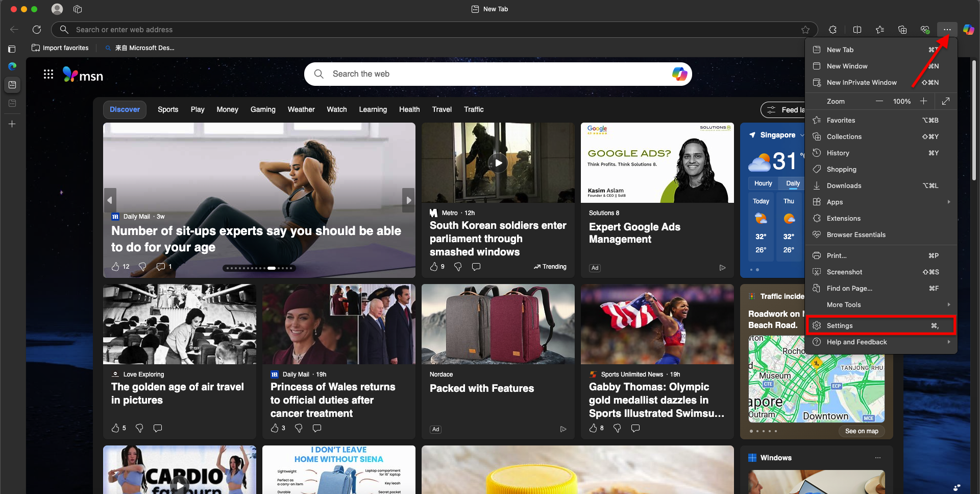Play the South Korean soldiers video
The width and height of the screenshot is (980, 494).
pyautogui.click(x=498, y=163)
